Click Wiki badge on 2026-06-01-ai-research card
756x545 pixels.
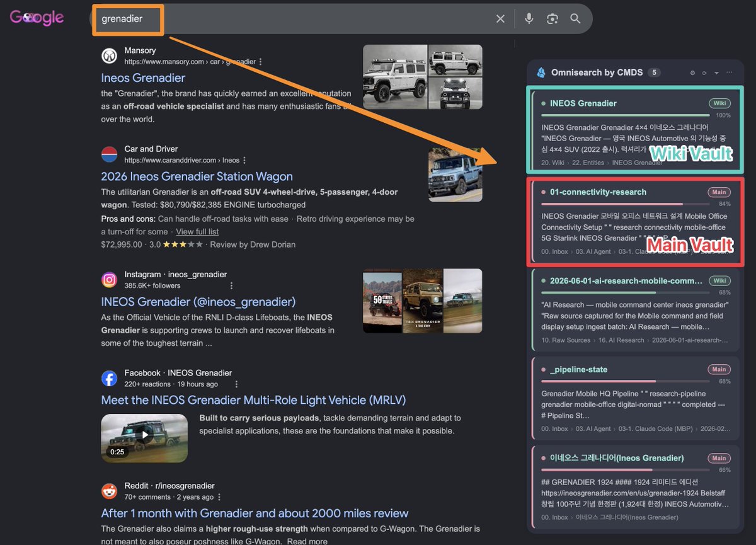click(719, 281)
